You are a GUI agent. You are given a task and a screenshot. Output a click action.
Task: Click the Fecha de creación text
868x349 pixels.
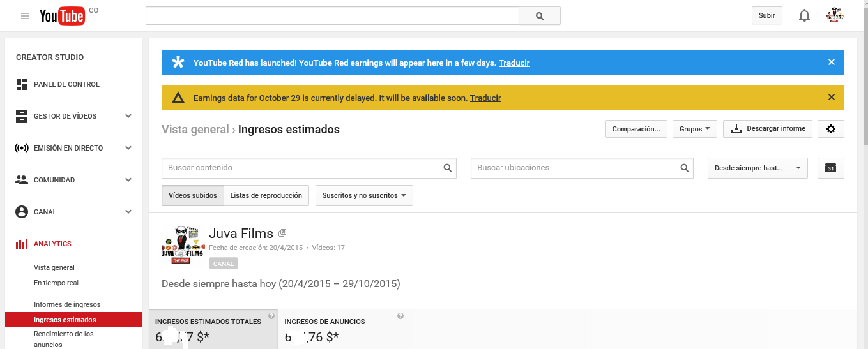pyautogui.click(x=255, y=248)
